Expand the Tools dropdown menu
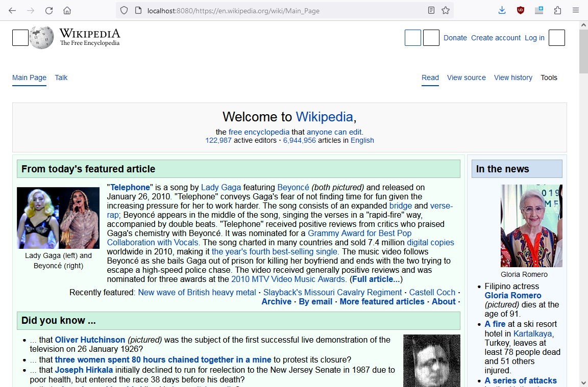Screen dimensions: 588x387 549,78
